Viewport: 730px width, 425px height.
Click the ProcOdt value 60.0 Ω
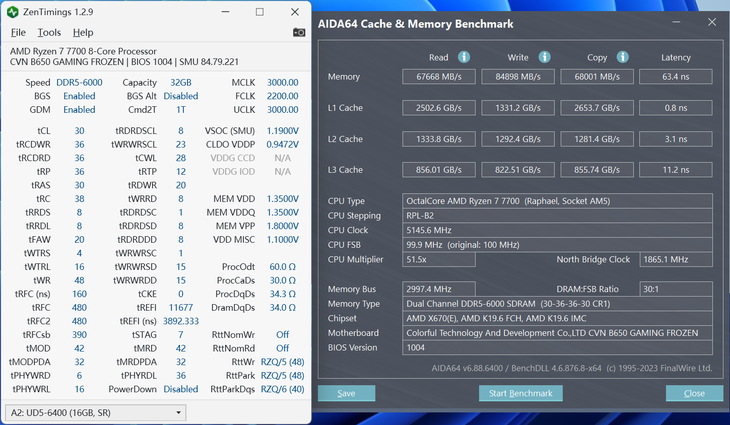[283, 267]
